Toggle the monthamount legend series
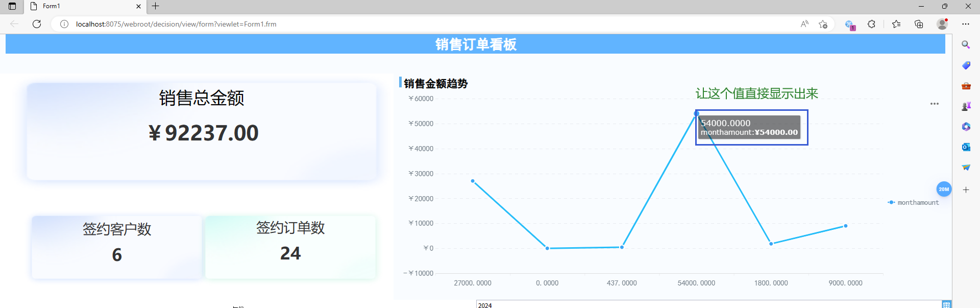Screen dimensions: 980x308 tap(914, 203)
